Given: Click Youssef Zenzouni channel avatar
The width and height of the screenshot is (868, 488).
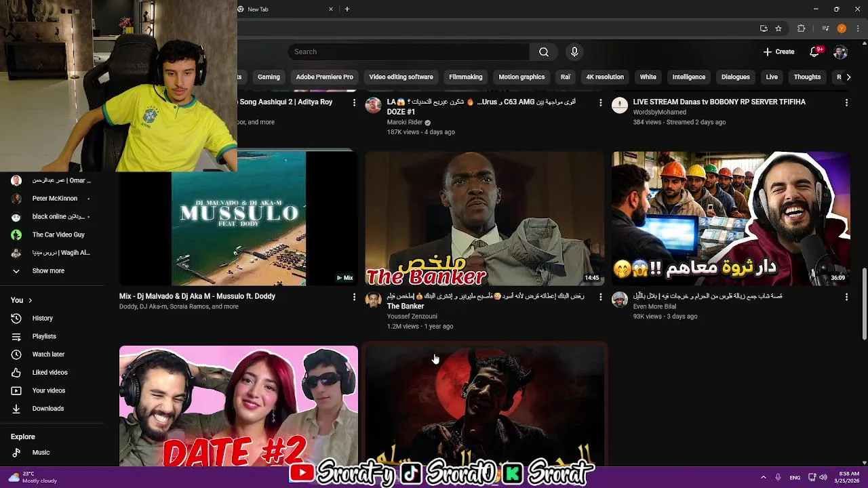Looking at the screenshot, I should pos(374,300).
